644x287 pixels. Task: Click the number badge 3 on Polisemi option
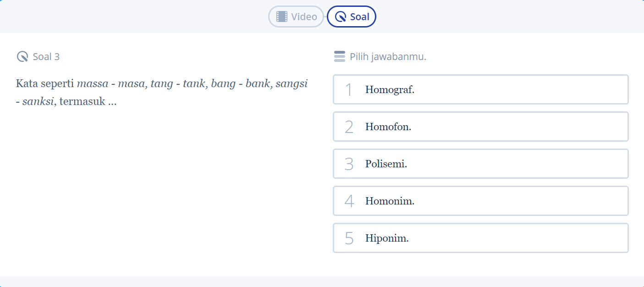coord(348,164)
